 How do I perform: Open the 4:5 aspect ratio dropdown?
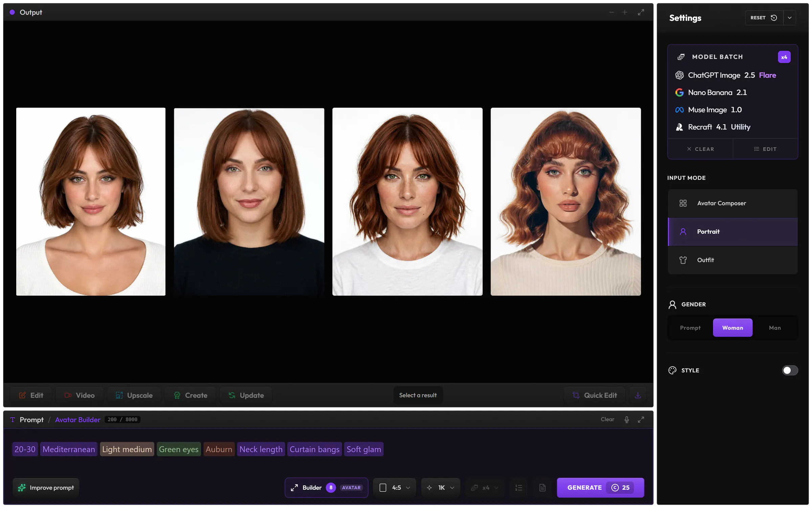(x=394, y=488)
